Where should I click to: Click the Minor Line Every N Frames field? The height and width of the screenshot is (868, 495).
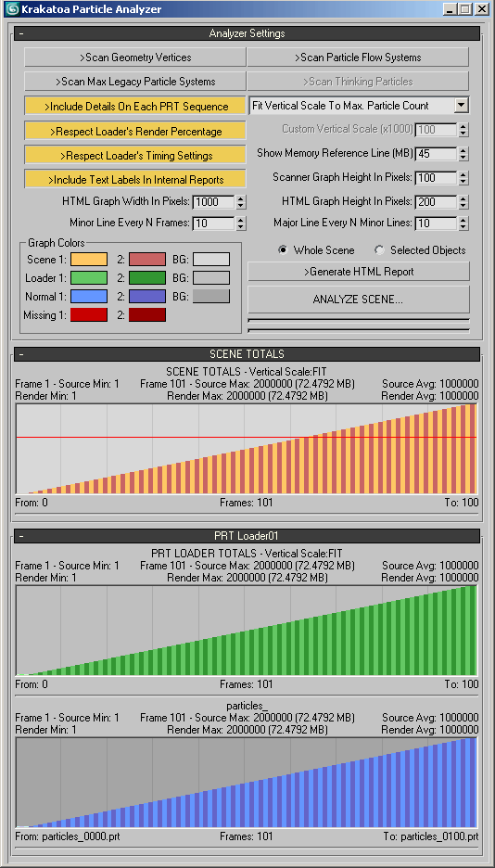tap(213, 223)
